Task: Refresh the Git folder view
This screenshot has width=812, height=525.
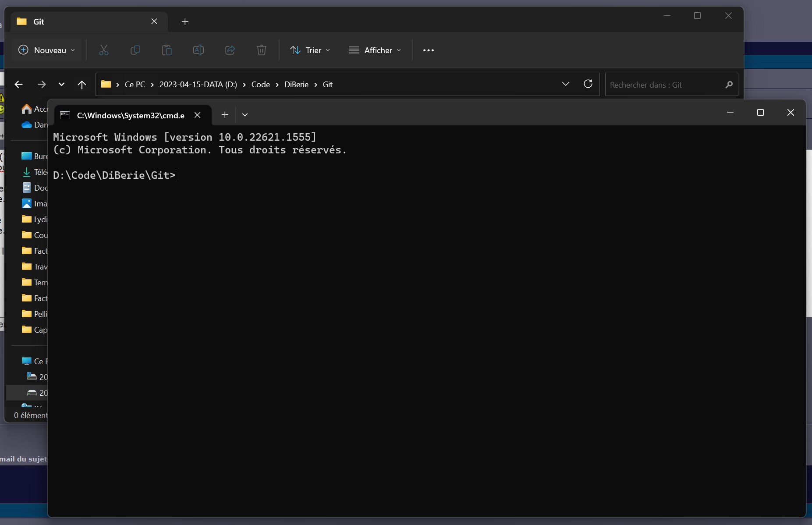Action: (x=588, y=84)
